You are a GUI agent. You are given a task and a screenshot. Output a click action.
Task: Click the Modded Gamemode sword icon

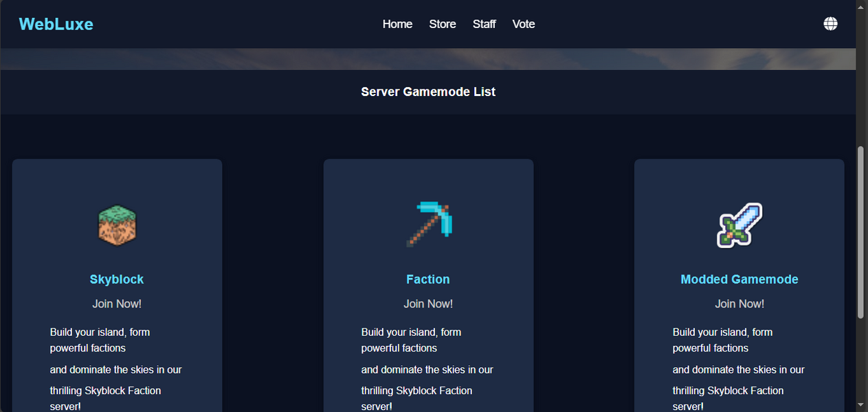(x=739, y=225)
